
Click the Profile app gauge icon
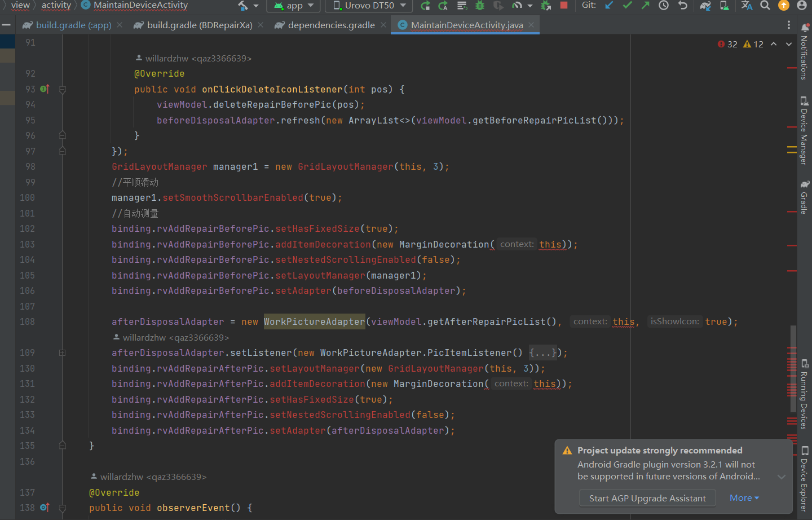tap(517, 6)
